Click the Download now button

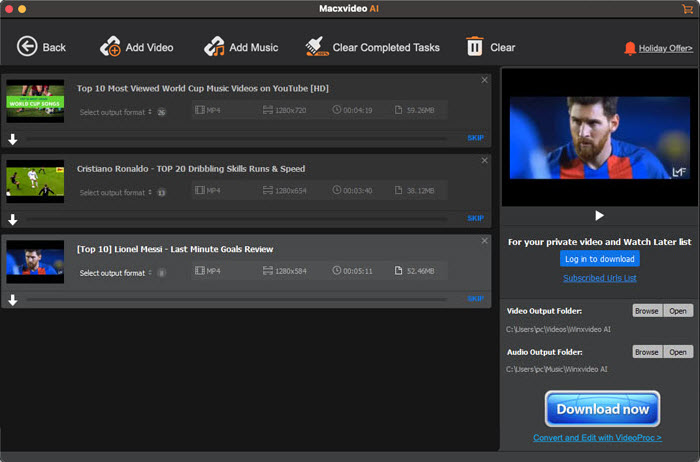(x=602, y=409)
